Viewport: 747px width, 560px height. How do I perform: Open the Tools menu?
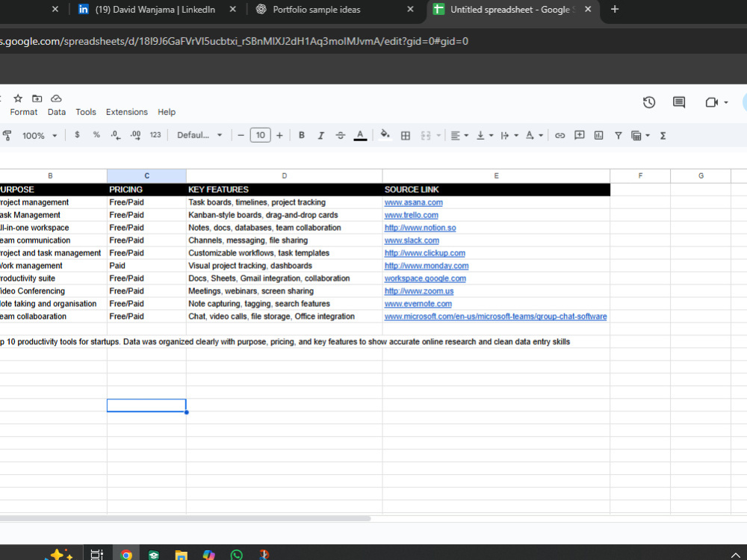pos(86,112)
